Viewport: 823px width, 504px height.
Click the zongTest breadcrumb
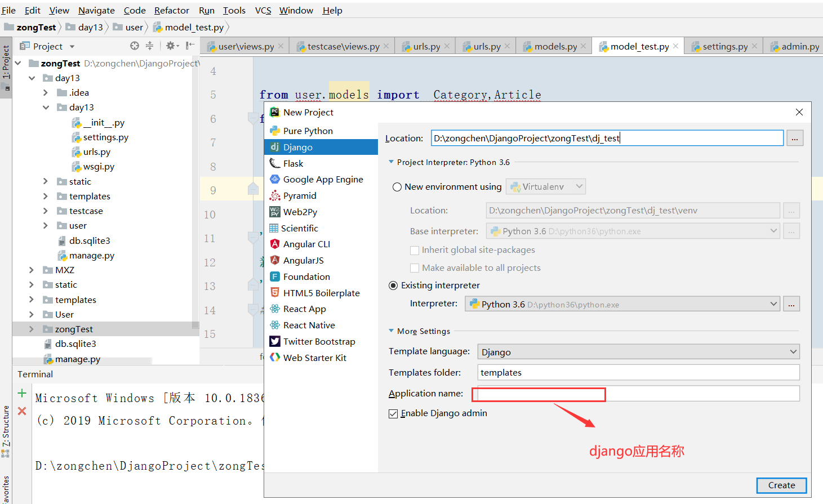point(31,27)
